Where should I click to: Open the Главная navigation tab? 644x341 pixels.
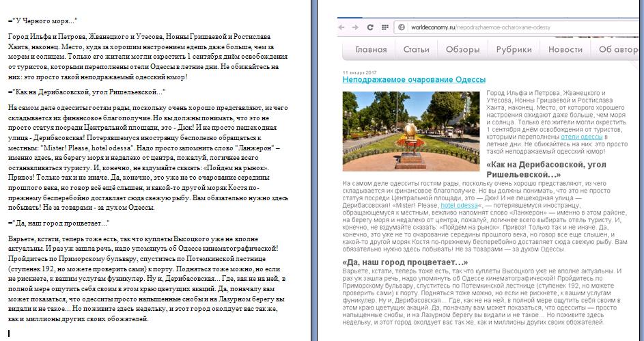(x=371, y=50)
